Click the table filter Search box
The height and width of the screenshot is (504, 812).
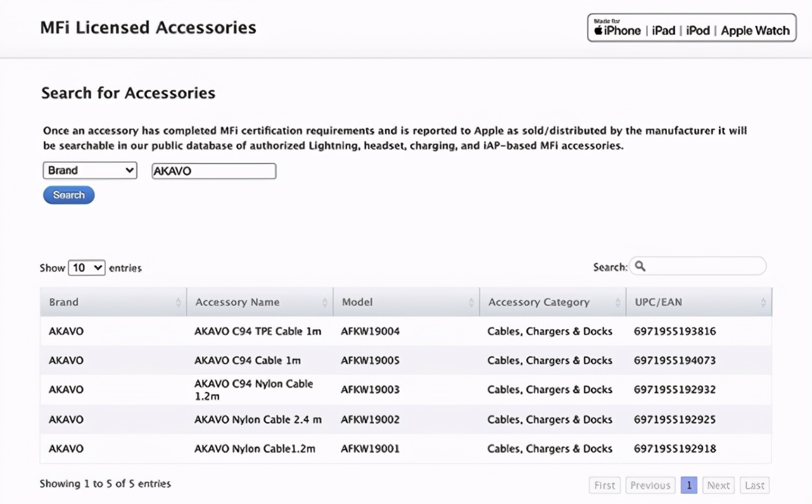point(703,267)
